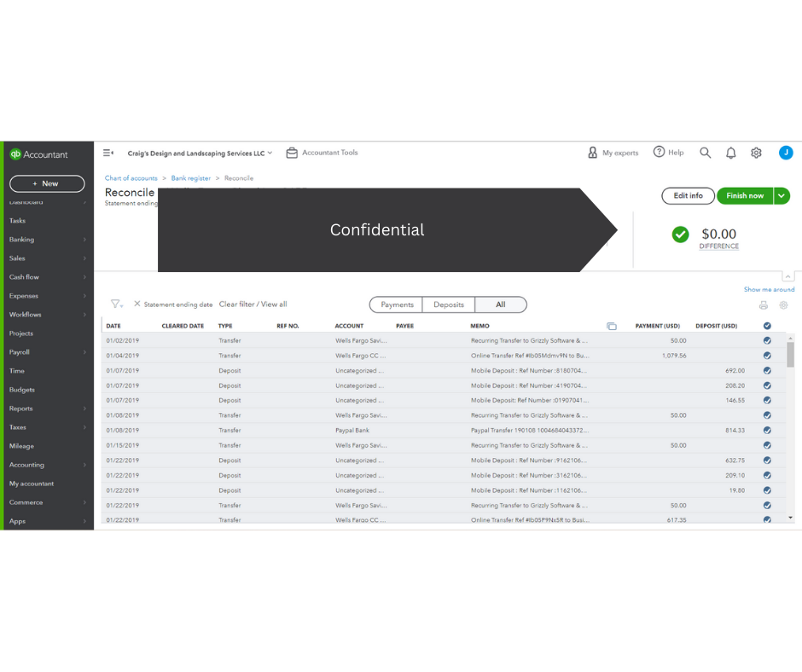Open Projects in sidebar
The width and height of the screenshot is (802, 672).
21,333
